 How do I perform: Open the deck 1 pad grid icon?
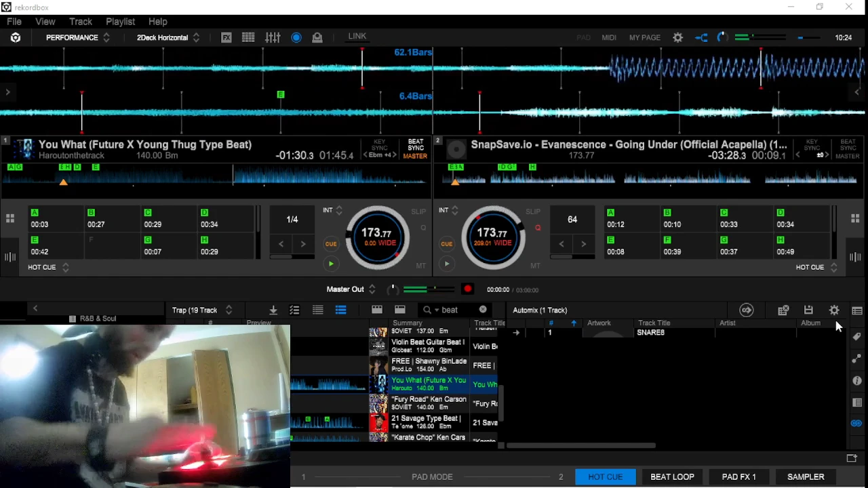(x=10, y=218)
